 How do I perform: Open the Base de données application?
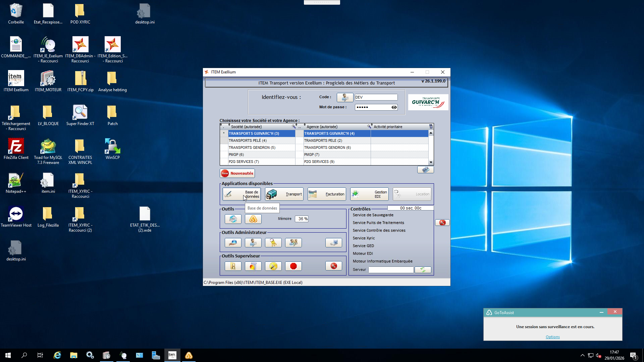[241, 194]
